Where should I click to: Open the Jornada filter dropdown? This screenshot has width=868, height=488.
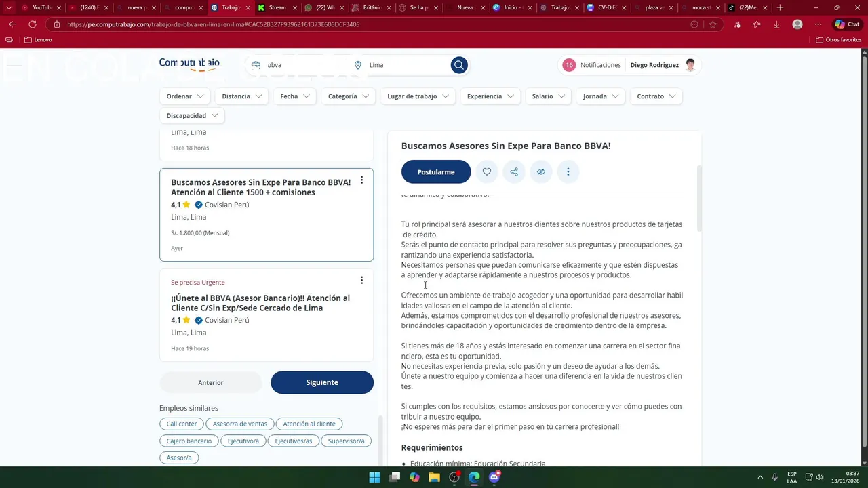point(601,96)
